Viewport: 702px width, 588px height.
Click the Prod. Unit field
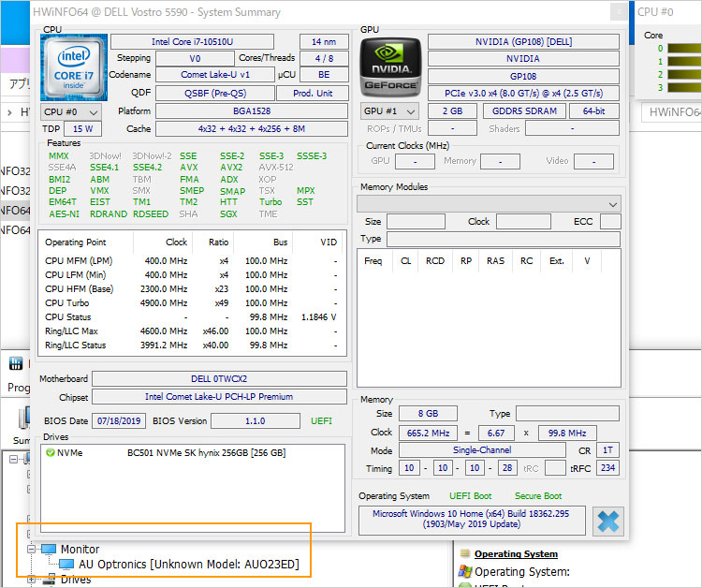313,93
